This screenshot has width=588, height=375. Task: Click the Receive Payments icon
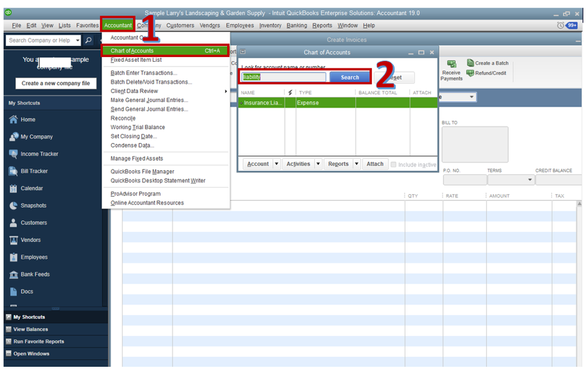451,64
